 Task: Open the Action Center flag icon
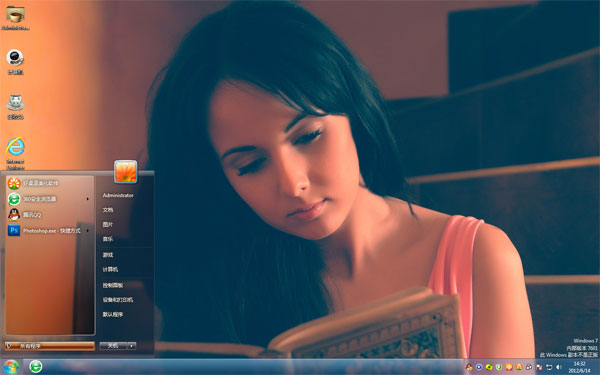click(539, 367)
